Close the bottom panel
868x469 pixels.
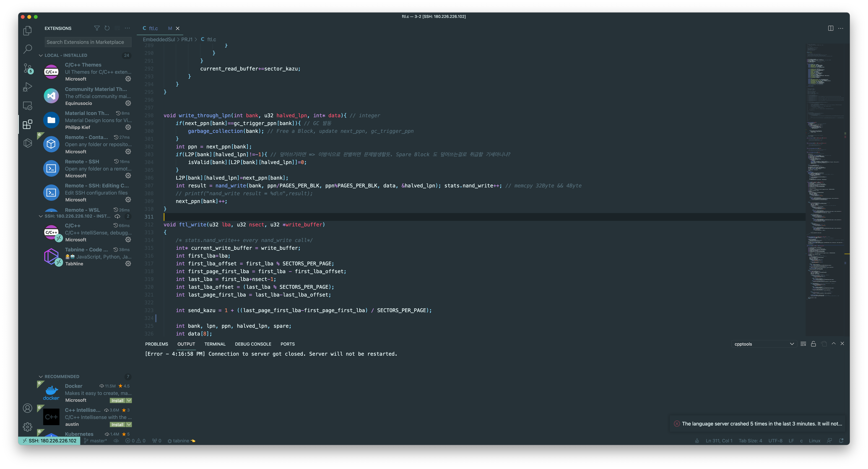click(x=842, y=344)
